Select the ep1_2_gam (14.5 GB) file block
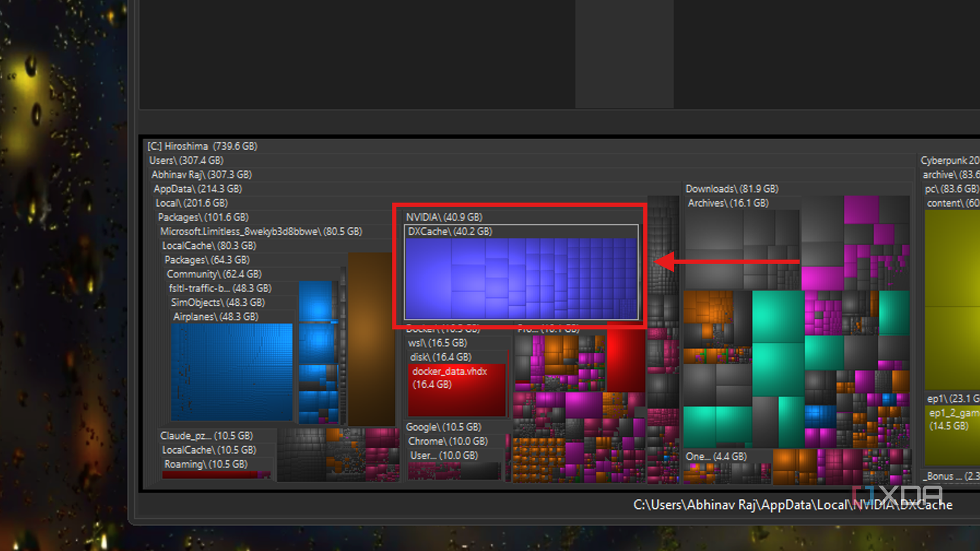 [953, 435]
